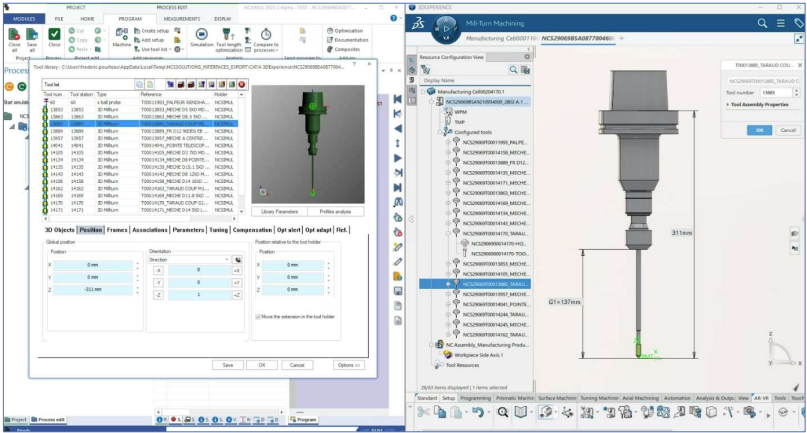Open Direction orientation dropdown
The width and height of the screenshot is (807, 433).
[x=189, y=259]
